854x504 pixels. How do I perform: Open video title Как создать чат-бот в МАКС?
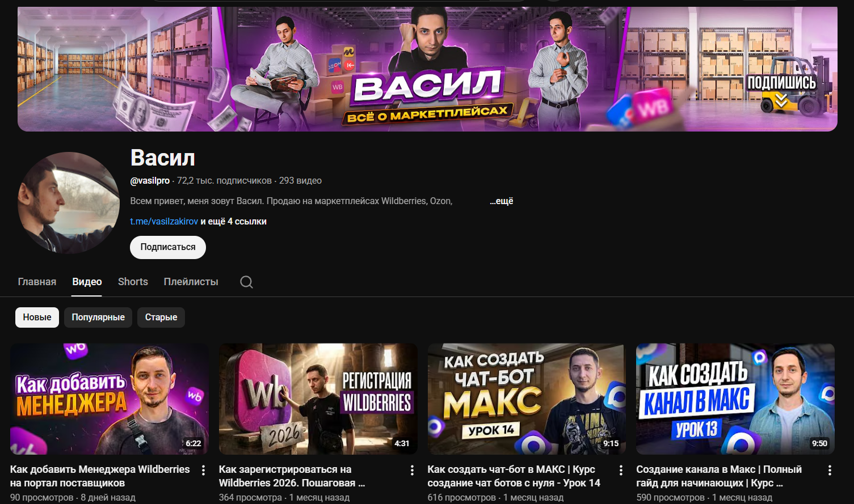pos(514,476)
